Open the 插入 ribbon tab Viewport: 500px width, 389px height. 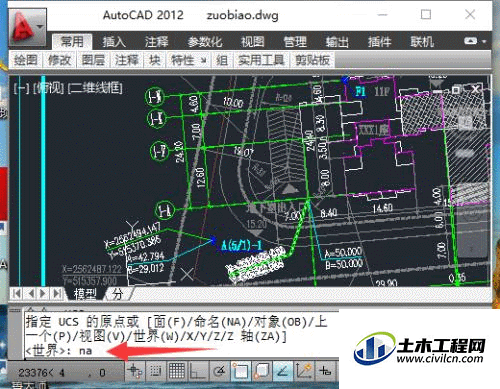(x=114, y=42)
